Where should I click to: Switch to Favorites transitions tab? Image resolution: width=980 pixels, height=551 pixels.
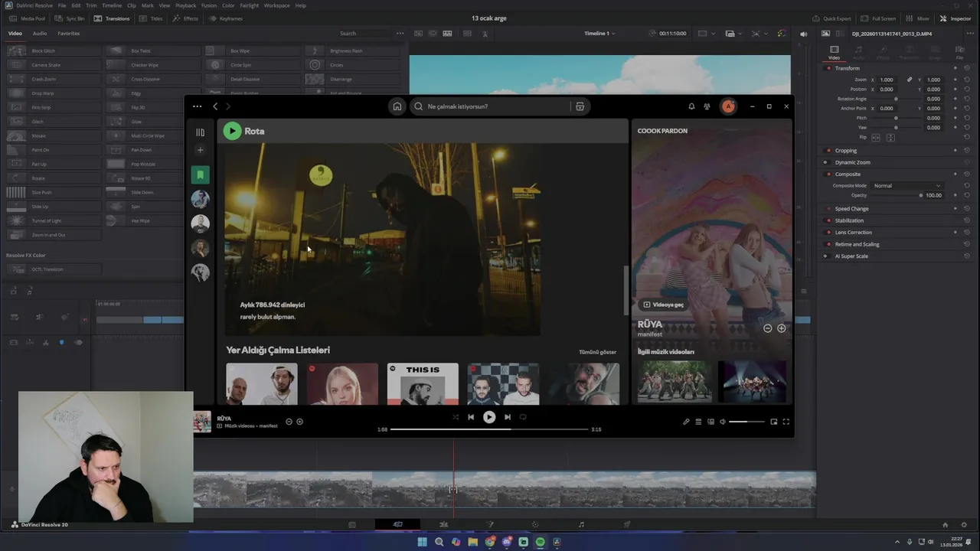click(x=68, y=34)
